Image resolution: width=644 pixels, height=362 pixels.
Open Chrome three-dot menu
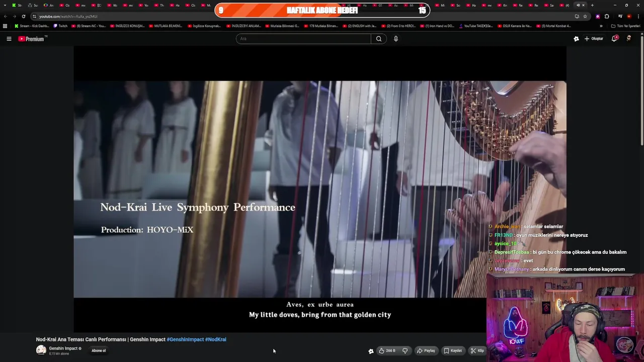tap(637, 16)
